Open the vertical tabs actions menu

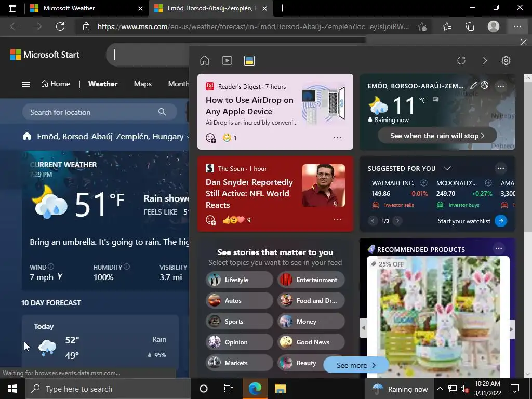click(12, 8)
